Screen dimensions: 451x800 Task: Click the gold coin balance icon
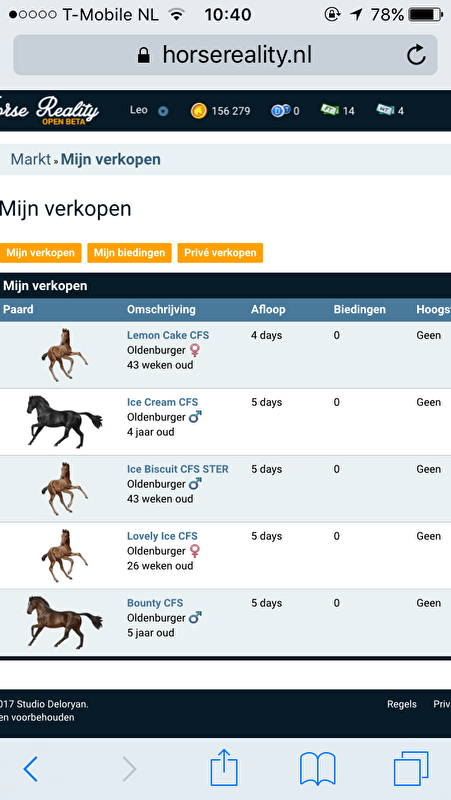point(198,111)
